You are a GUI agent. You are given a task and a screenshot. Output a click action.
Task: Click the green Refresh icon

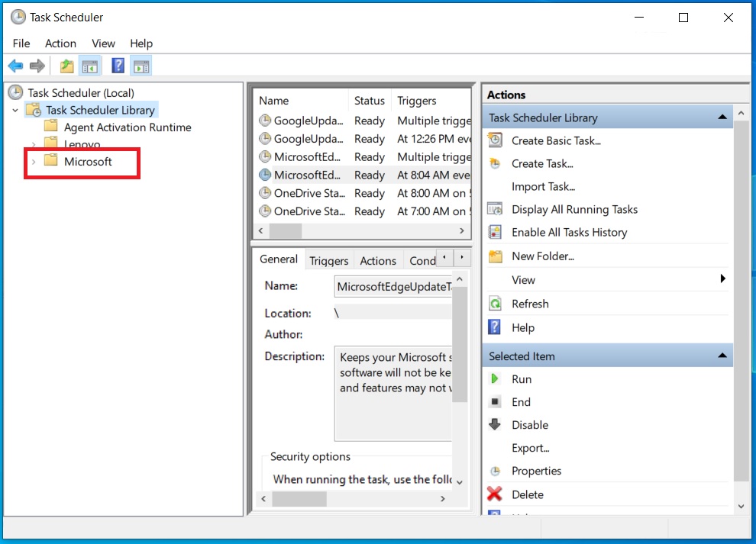click(x=495, y=304)
